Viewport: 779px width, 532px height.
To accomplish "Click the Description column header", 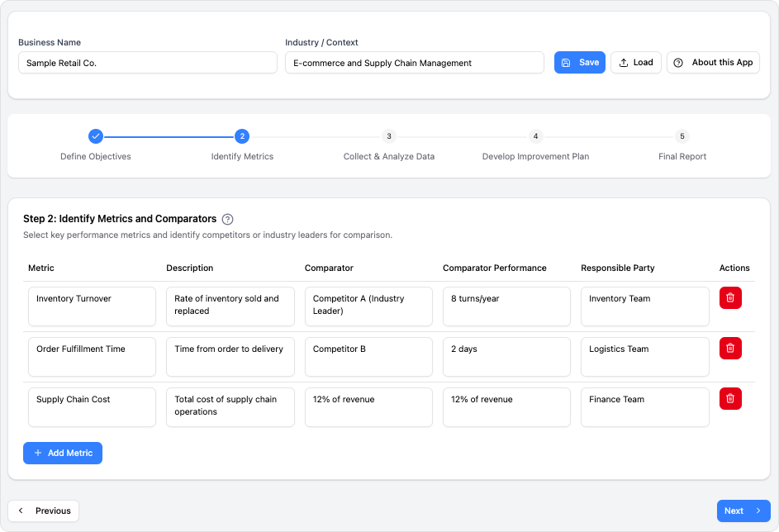I will pos(190,268).
